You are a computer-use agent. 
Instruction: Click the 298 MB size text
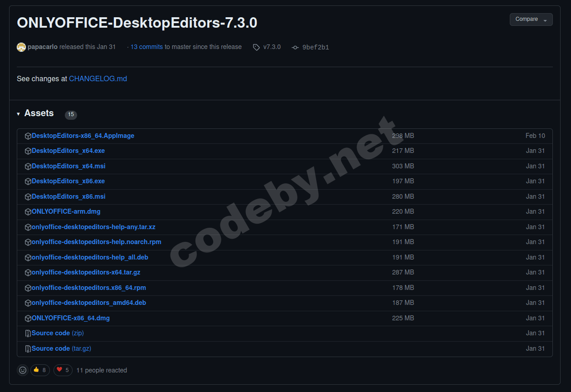tap(403, 136)
